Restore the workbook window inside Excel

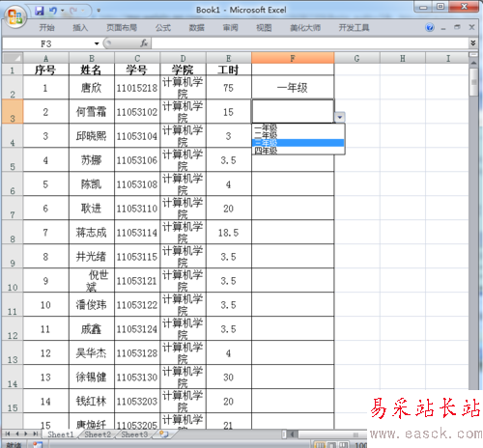[x=457, y=27]
